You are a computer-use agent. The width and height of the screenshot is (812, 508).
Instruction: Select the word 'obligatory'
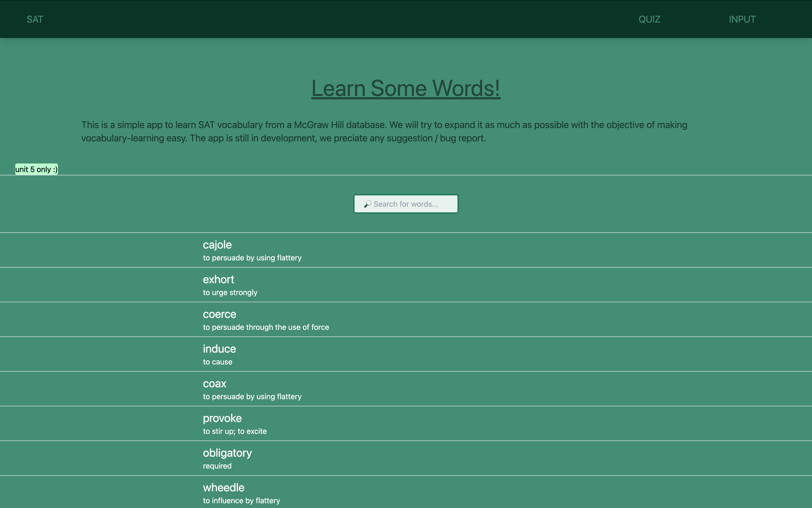tap(227, 453)
